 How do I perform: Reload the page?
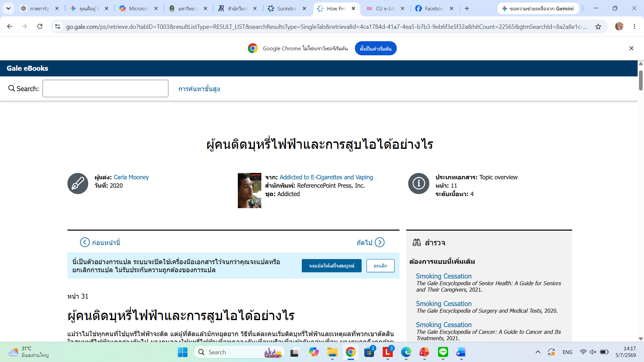coord(40,26)
